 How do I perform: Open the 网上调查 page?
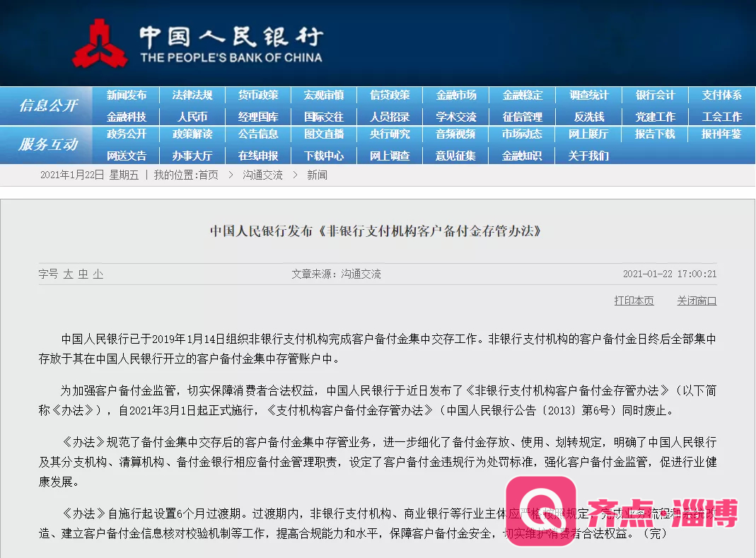(x=390, y=155)
